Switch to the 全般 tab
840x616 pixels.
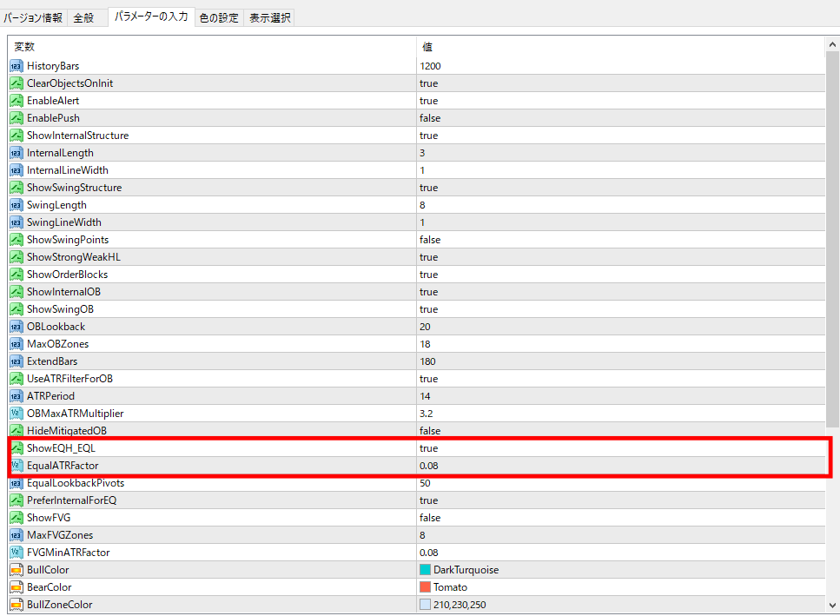(x=83, y=17)
